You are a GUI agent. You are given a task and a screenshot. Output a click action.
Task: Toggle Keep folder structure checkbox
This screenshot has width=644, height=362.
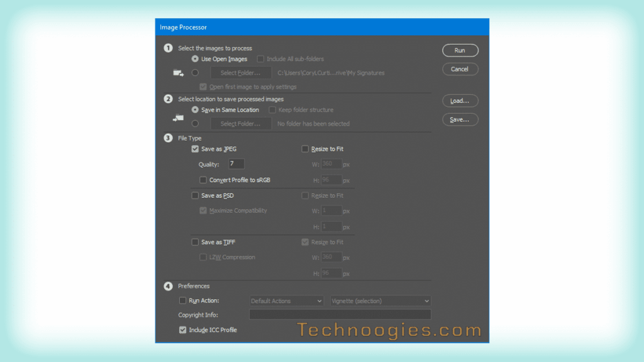272,109
